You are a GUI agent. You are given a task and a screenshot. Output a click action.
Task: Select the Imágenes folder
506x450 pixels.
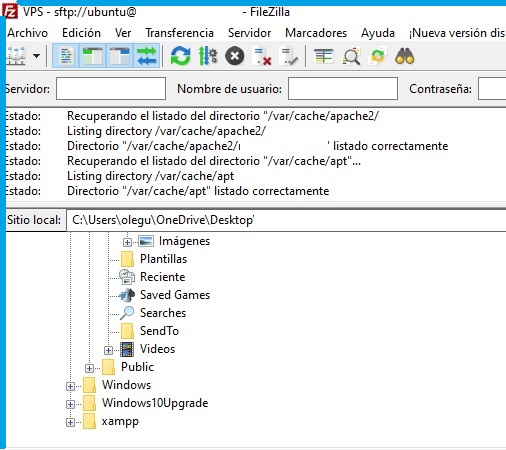pyautogui.click(x=184, y=241)
